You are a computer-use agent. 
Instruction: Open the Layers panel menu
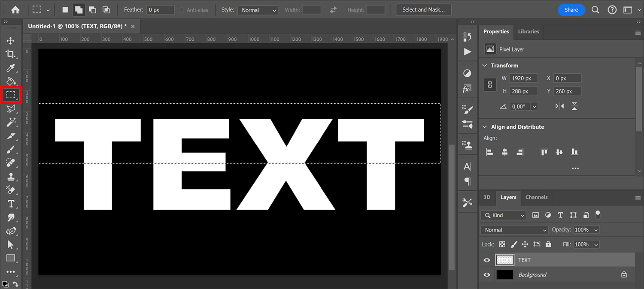pyautogui.click(x=638, y=198)
